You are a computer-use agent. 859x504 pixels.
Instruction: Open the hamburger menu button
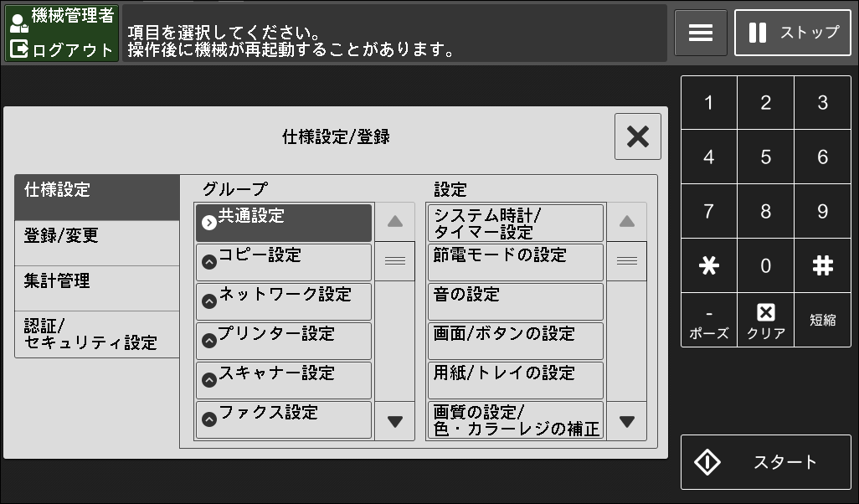701,33
